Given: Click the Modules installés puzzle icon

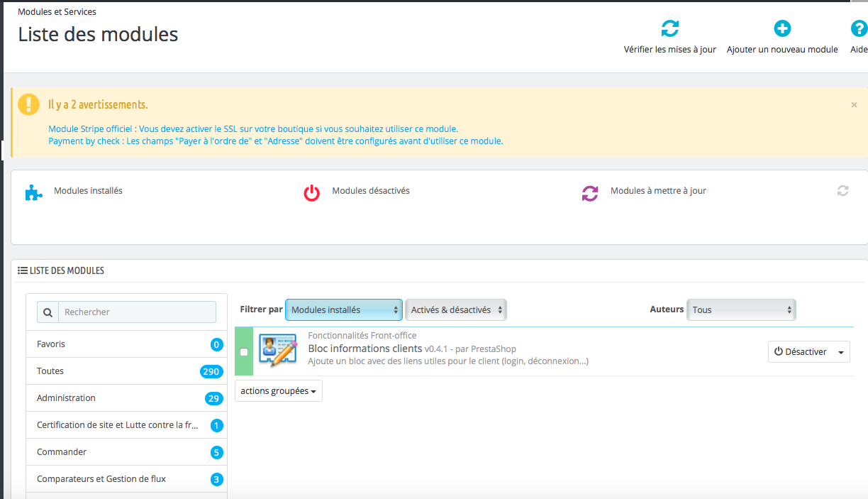Looking at the screenshot, I should [x=33, y=192].
